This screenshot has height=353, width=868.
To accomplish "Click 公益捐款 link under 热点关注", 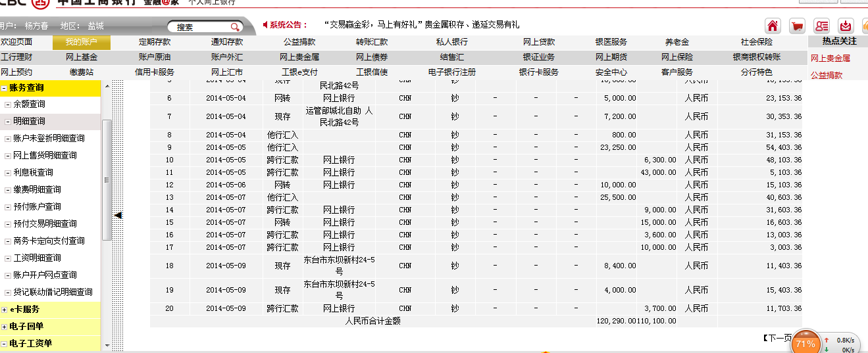I will pyautogui.click(x=827, y=75).
